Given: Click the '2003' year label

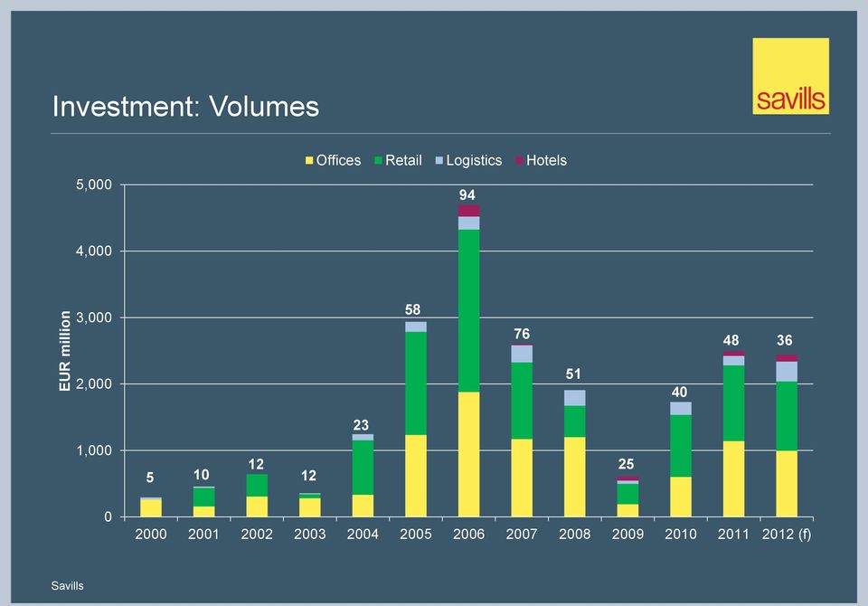Looking at the screenshot, I should (x=310, y=534).
